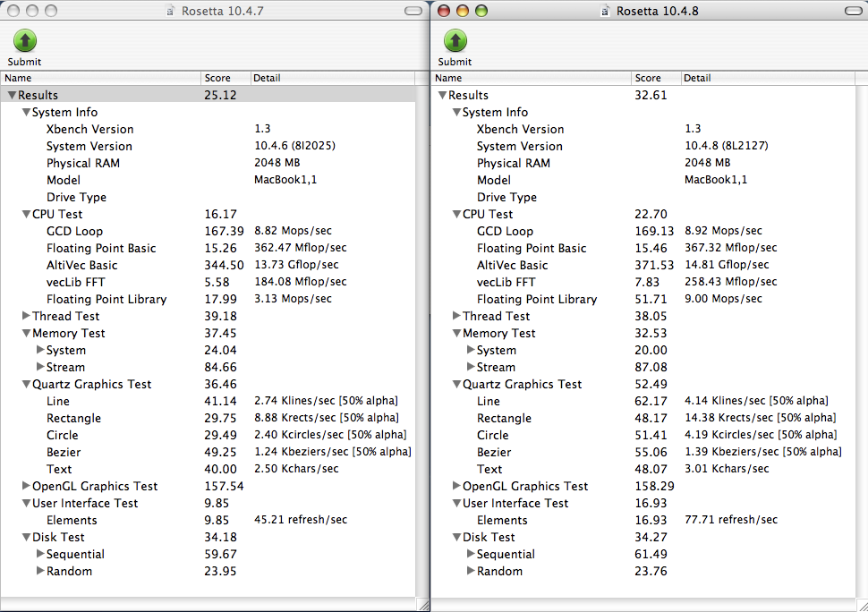
Task: Collapse CPU Test in 10.4.7 window
Action: (26, 214)
